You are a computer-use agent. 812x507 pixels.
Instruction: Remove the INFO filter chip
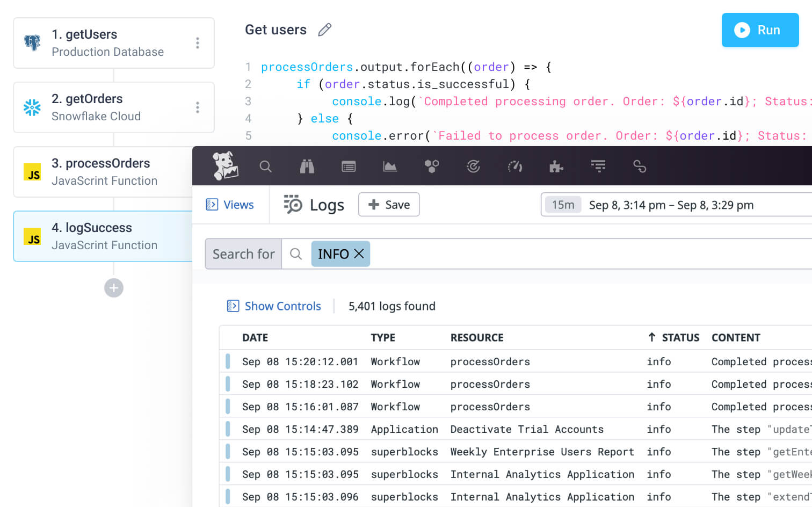[x=359, y=253]
